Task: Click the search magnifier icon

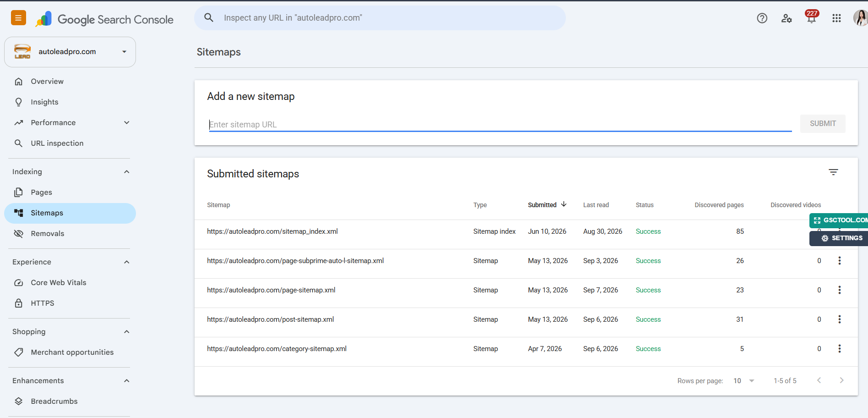Action: point(209,18)
